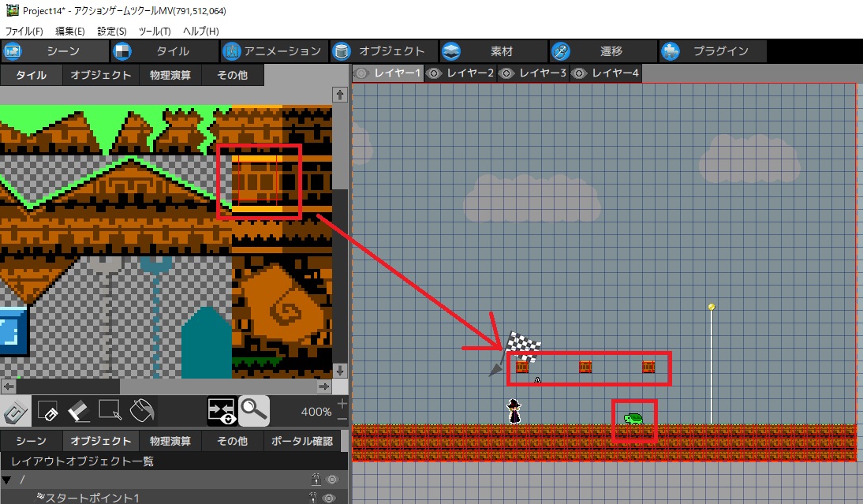Select the スタートポイント1 list row
The height and width of the screenshot is (504, 863).
174,498
